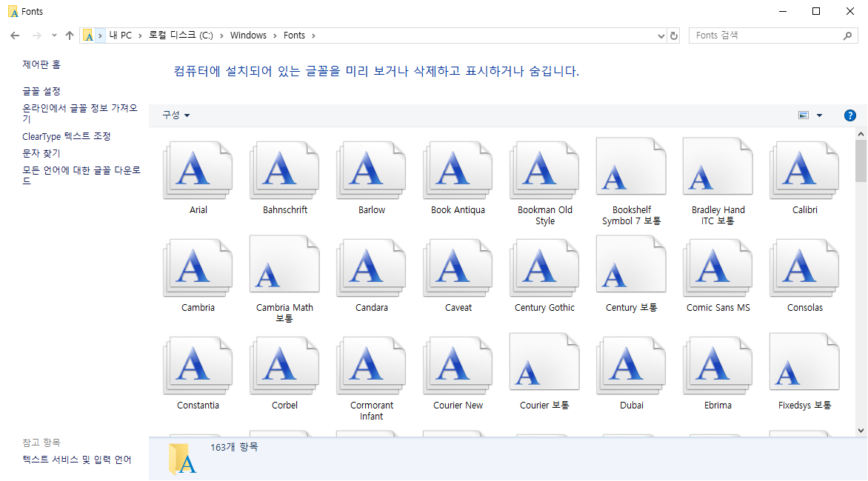
Task: Select the Century 보통 font icon
Action: 631,265
